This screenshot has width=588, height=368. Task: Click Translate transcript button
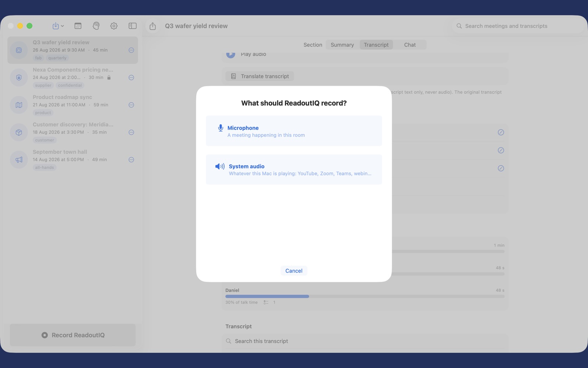(x=260, y=76)
